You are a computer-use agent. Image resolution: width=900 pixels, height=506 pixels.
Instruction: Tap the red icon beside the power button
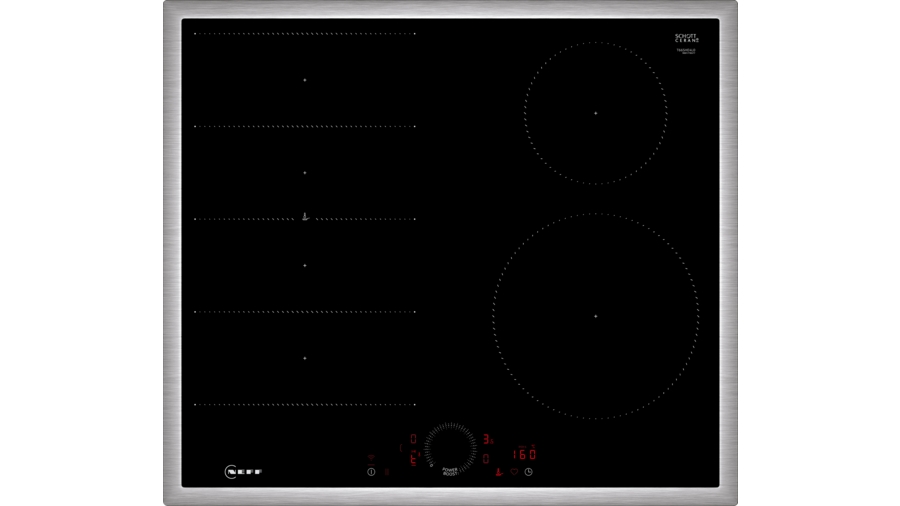pos(386,471)
